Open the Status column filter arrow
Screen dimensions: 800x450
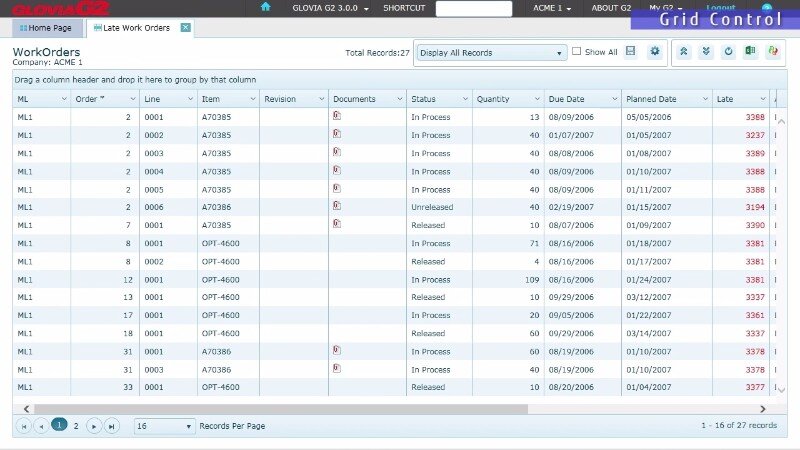point(464,99)
